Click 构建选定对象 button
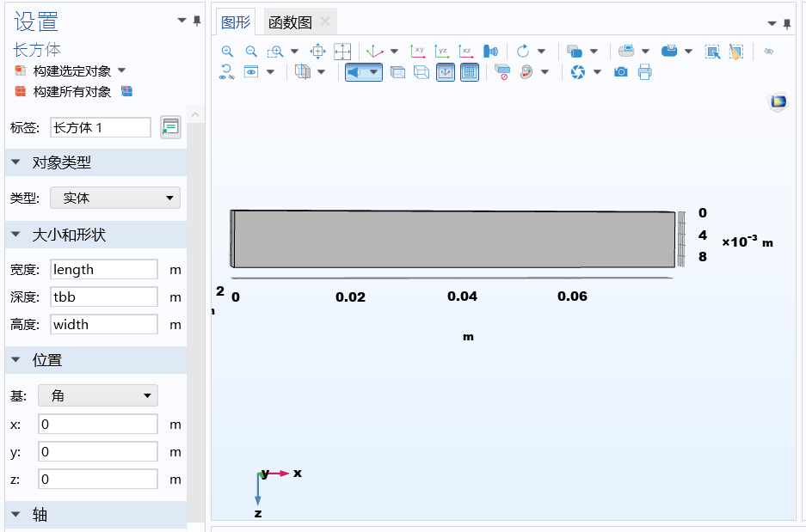This screenshot has width=806, height=532. coord(64,70)
